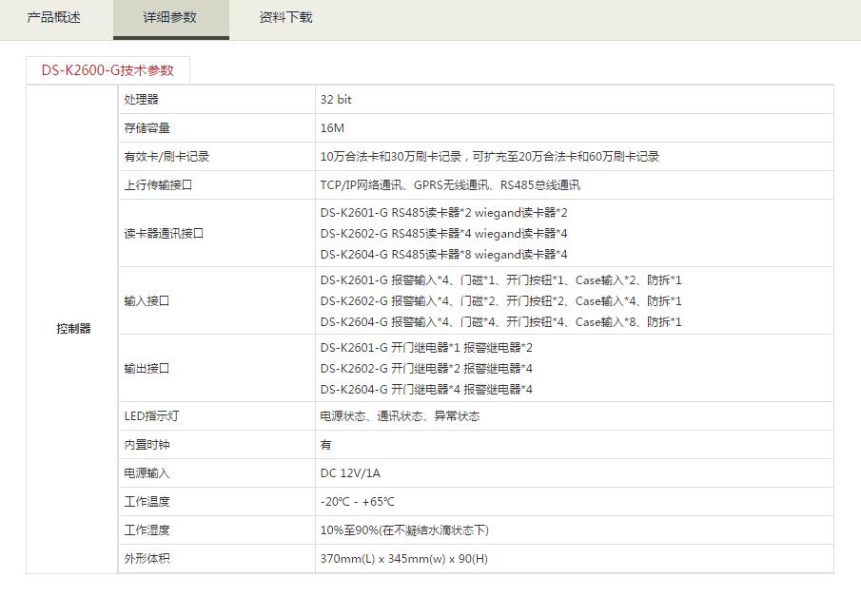The width and height of the screenshot is (861, 616).
Task: Click the 输出接口 row label
Action: [147, 369]
